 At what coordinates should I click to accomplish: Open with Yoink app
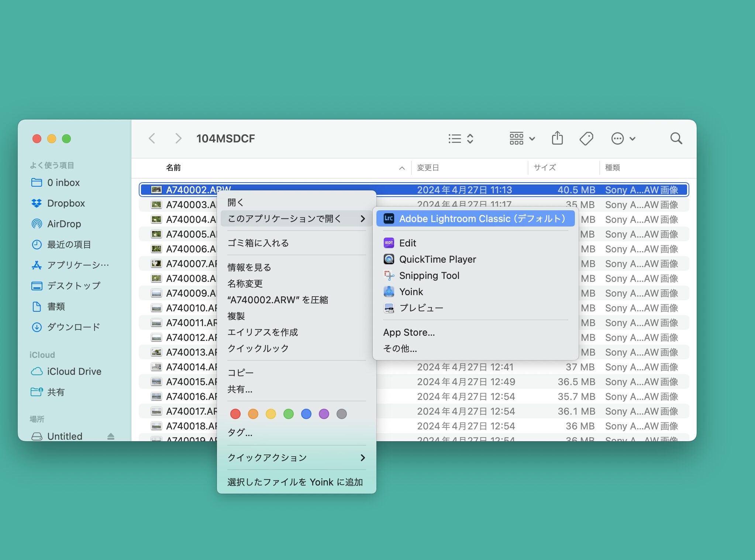[x=475, y=292]
